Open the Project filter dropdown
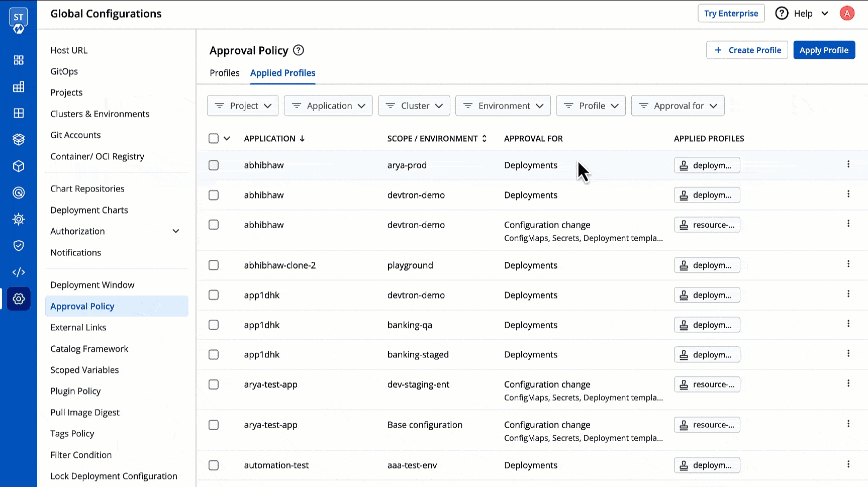The height and width of the screenshot is (487, 868). [243, 106]
